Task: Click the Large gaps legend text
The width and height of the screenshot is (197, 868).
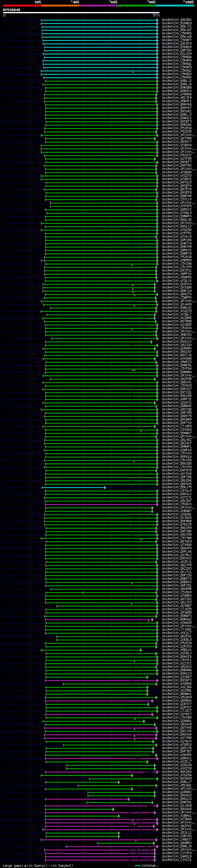Action: [38, 865]
